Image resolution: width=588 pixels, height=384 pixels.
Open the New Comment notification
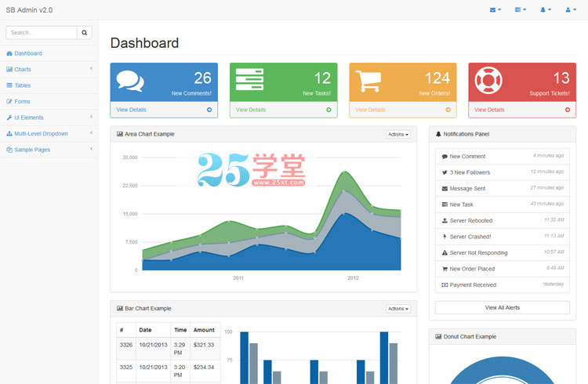click(x=503, y=157)
